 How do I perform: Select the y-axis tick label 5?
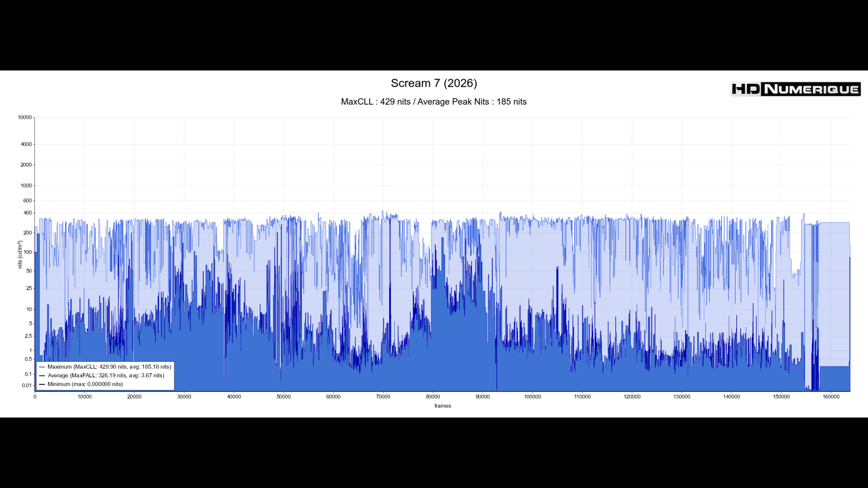[x=31, y=324]
